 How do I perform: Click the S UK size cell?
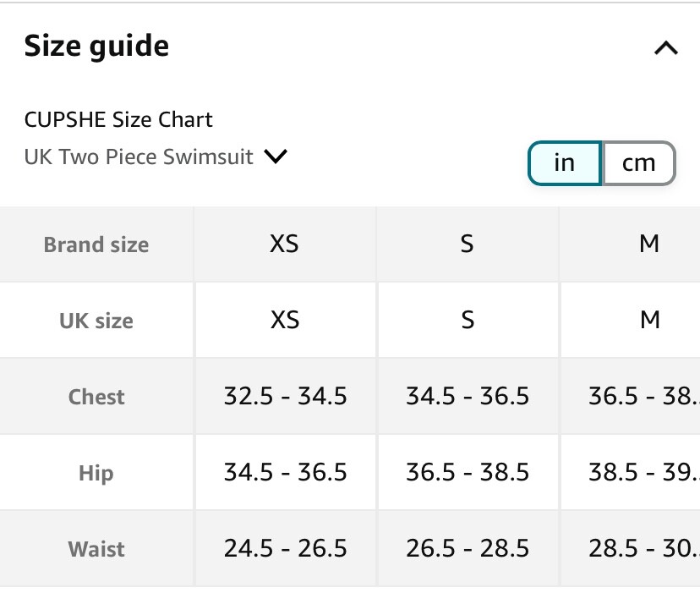(468, 320)
